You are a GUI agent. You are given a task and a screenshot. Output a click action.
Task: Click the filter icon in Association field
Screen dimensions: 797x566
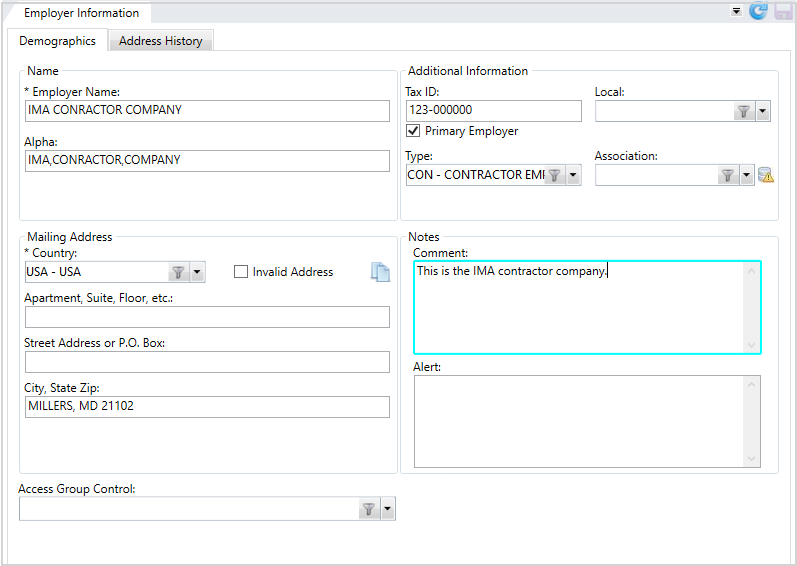pyautogui.click(x=728, y=175)
